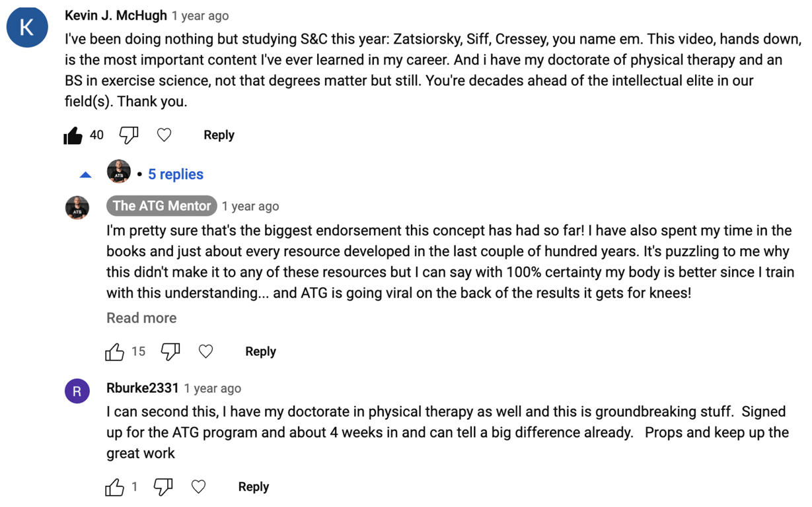Click The ATG Mentor's avatar beside reply

(x=77, y=207)
